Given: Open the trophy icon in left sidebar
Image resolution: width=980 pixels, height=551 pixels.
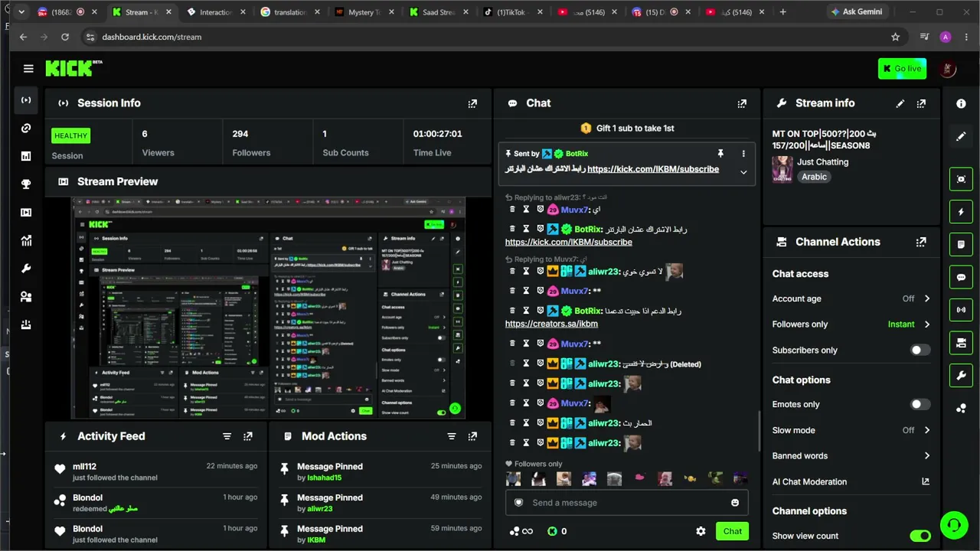Looking at the screenshot, I should (x=26, y=184).
